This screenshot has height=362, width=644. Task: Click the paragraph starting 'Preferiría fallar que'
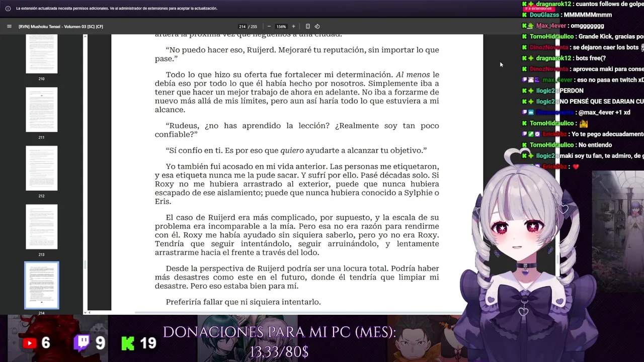(243, 302)
